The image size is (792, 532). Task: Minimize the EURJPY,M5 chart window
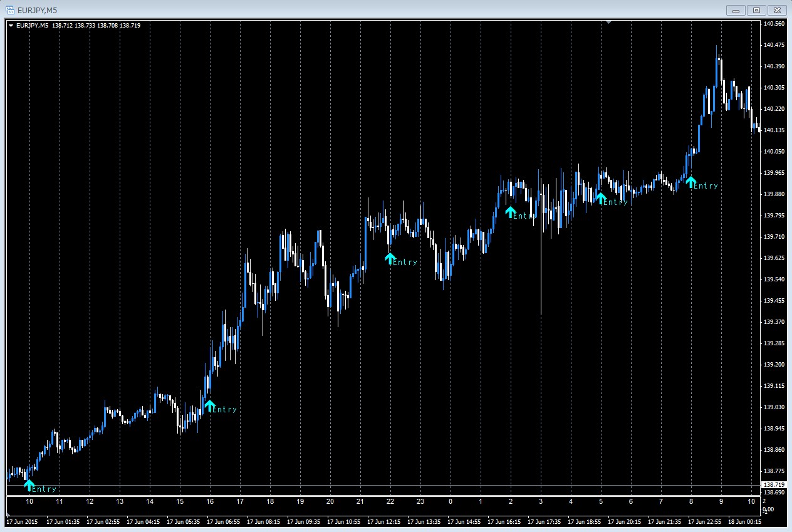736,10
